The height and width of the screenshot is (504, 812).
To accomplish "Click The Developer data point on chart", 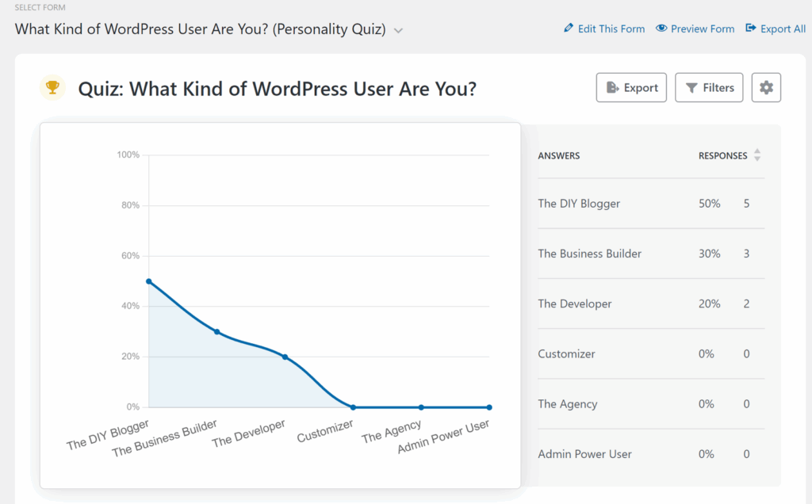I will (285, 357).
